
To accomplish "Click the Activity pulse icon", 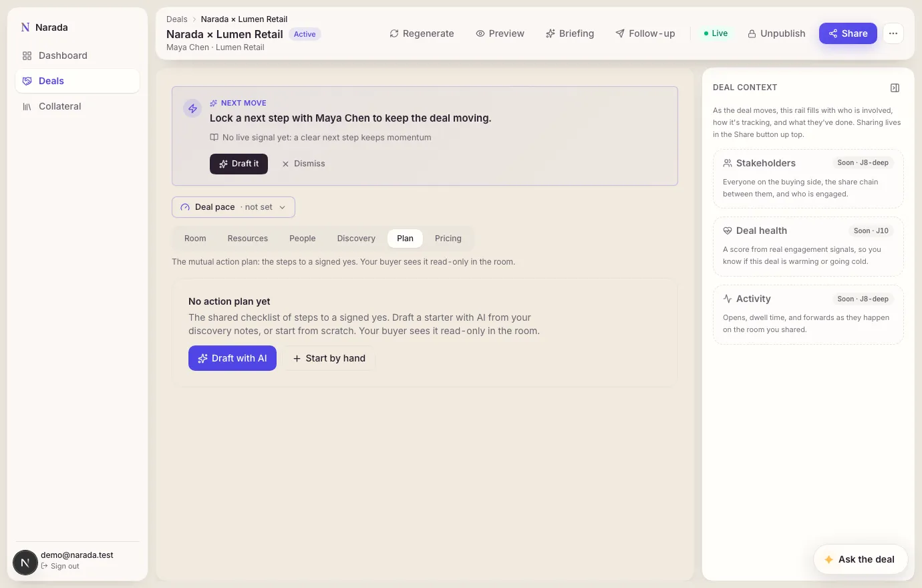I will pos(728,299).
